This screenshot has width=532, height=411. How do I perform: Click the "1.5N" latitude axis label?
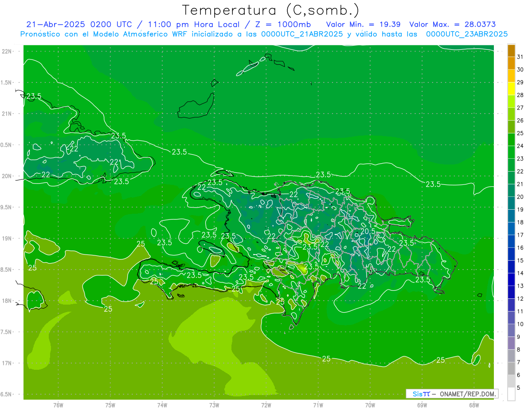pyautogui.click(x=7, y=82)
